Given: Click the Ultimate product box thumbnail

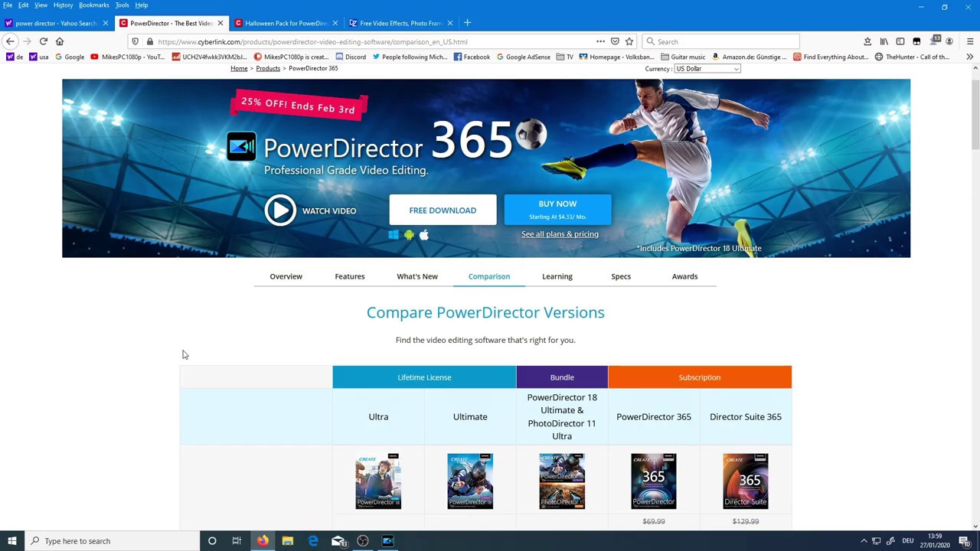Looking at the screenshot, I should coord(470,481).
